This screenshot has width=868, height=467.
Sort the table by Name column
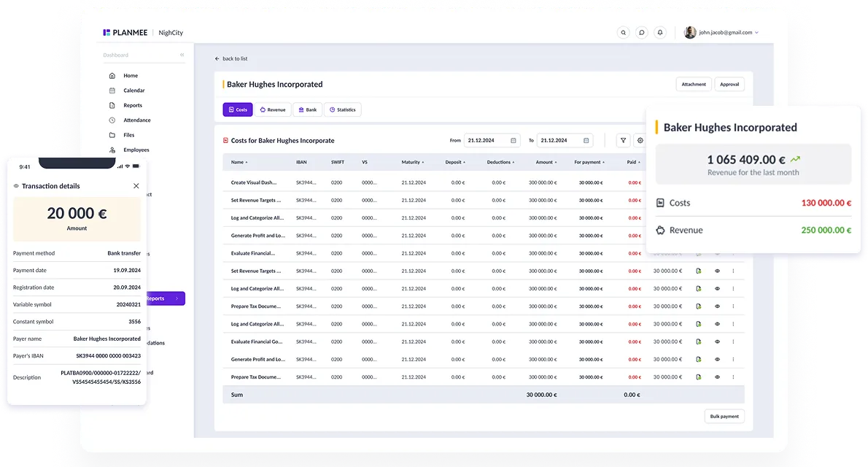239,162
